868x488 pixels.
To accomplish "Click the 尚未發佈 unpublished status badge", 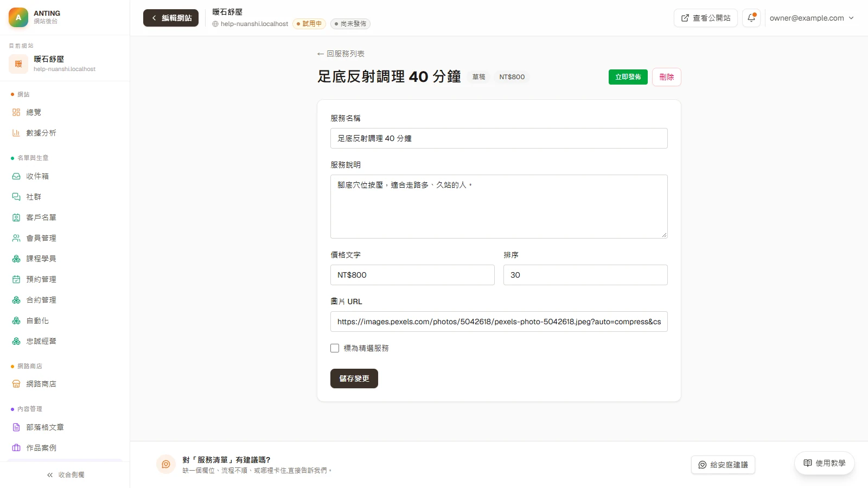I will 350,24.
